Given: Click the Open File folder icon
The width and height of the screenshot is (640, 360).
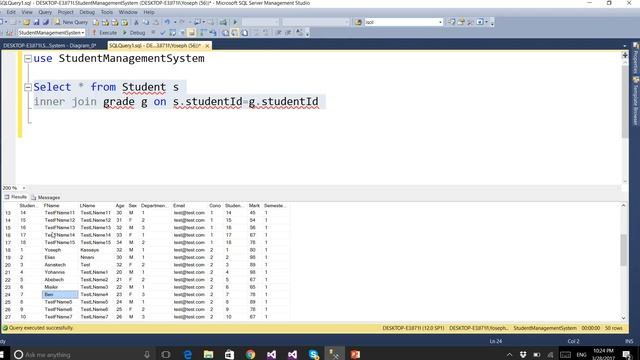Looking at the screenshot, I should tap(27, 22).
